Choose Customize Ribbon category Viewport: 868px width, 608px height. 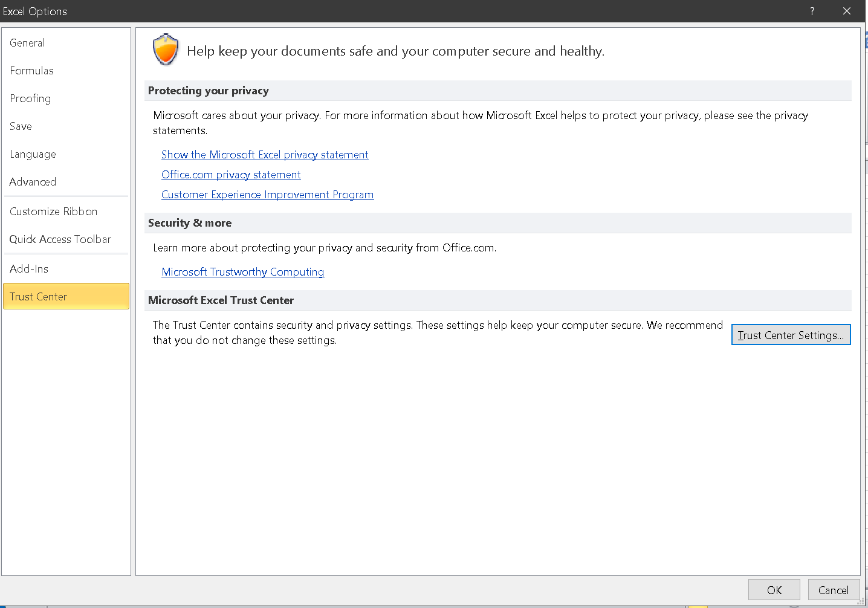(66, 212)
